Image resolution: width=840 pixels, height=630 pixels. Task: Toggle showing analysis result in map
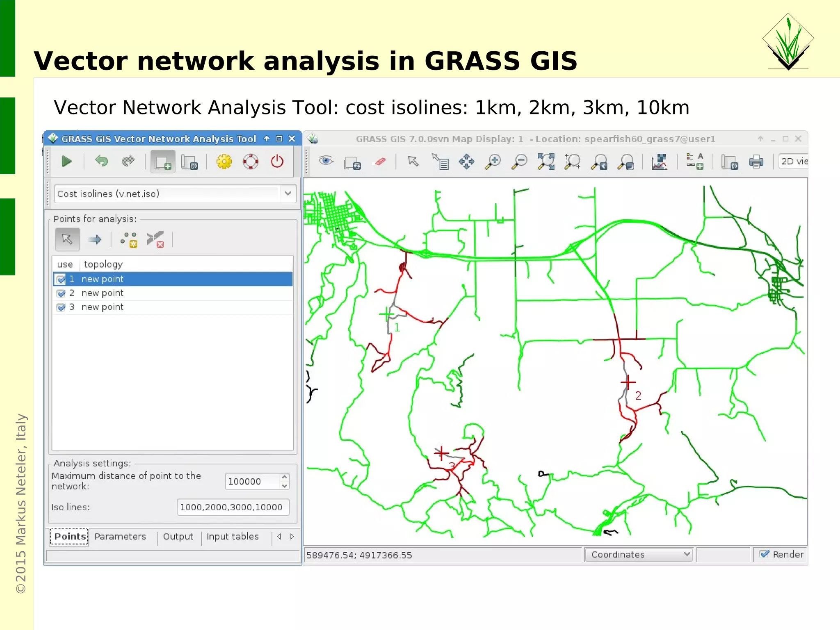163,161
